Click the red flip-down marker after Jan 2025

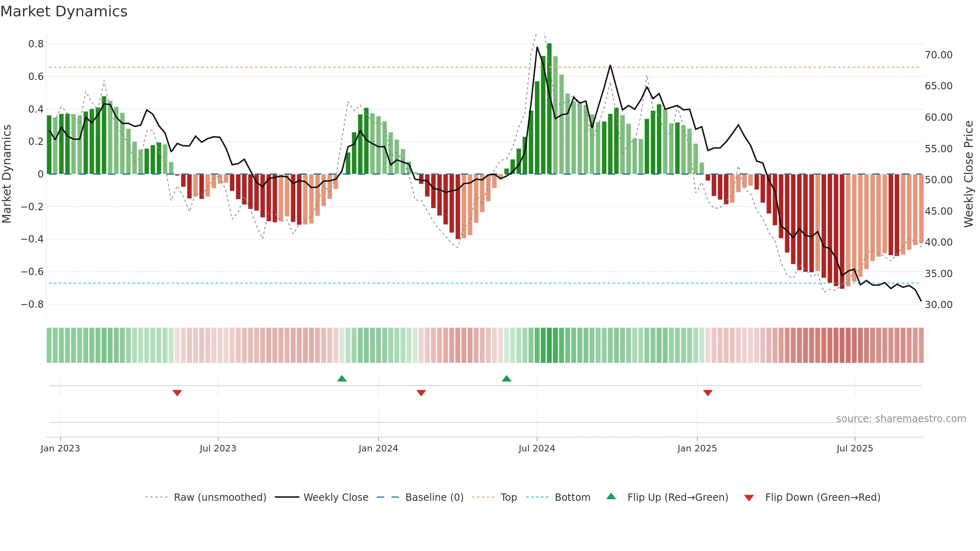tap(708, 393)
